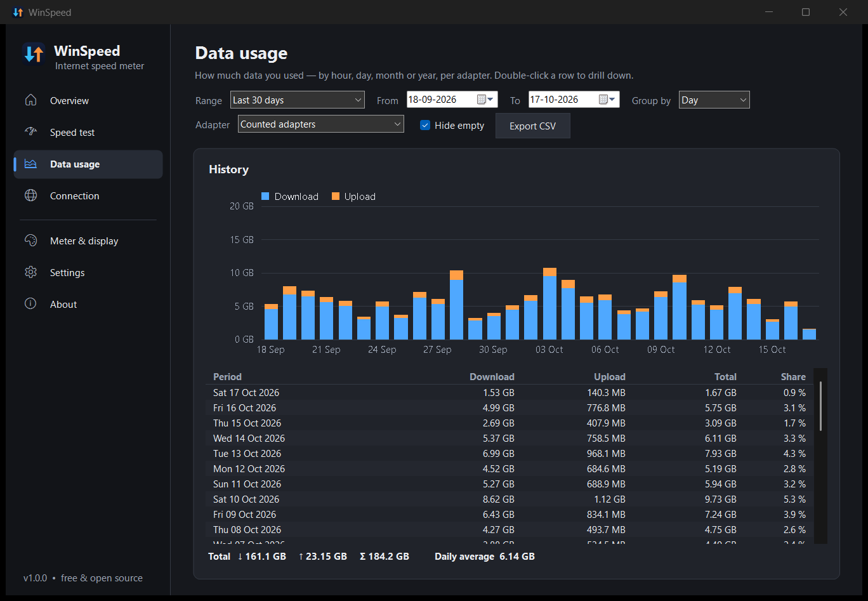Open the Settings page
Screen dimensions: 868x601
(88, 272)
